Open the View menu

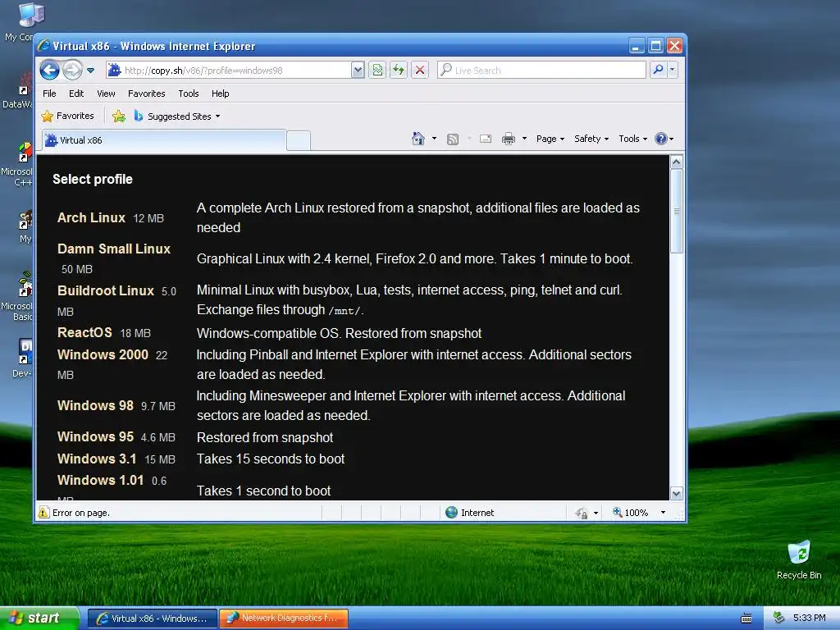click(x=106, y=94)
